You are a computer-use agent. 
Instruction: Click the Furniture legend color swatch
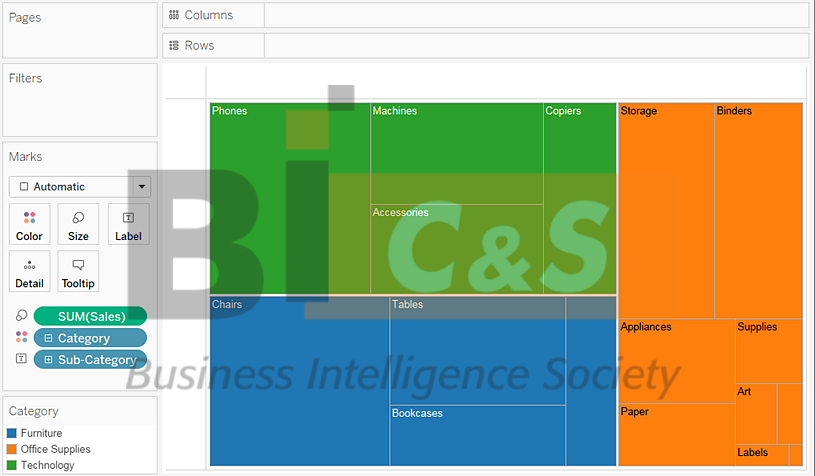pyautogui.click(x=12, y=433)
